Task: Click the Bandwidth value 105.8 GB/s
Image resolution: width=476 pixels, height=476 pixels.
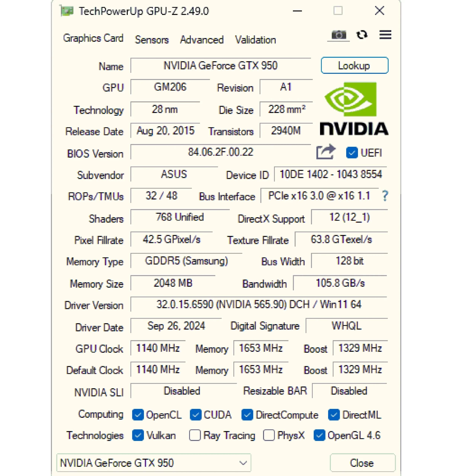Action: click(x=340, y=283)
